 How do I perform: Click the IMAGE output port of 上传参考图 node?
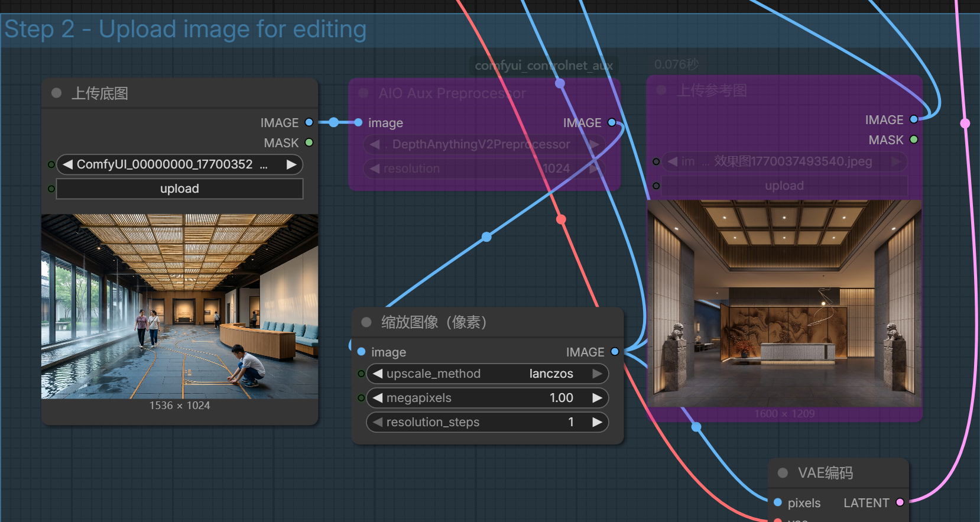tap(914, 119)
